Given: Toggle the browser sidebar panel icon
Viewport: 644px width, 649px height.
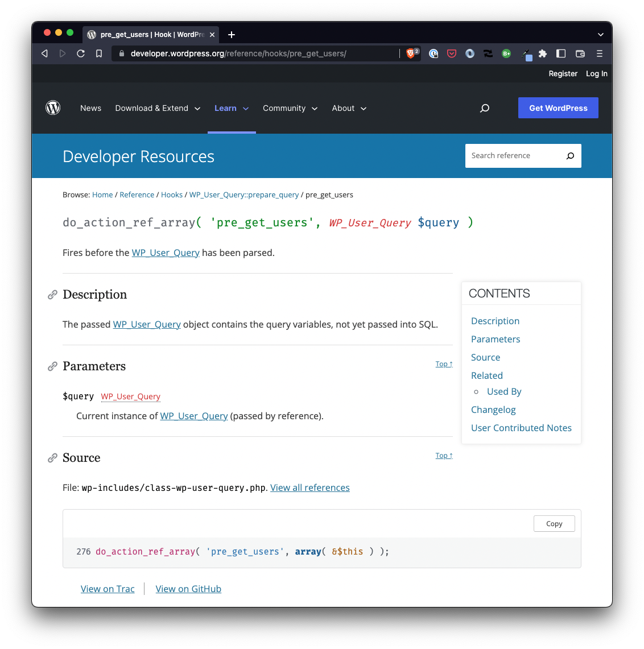Looking at the screenshot, I should tap(561, 53).
